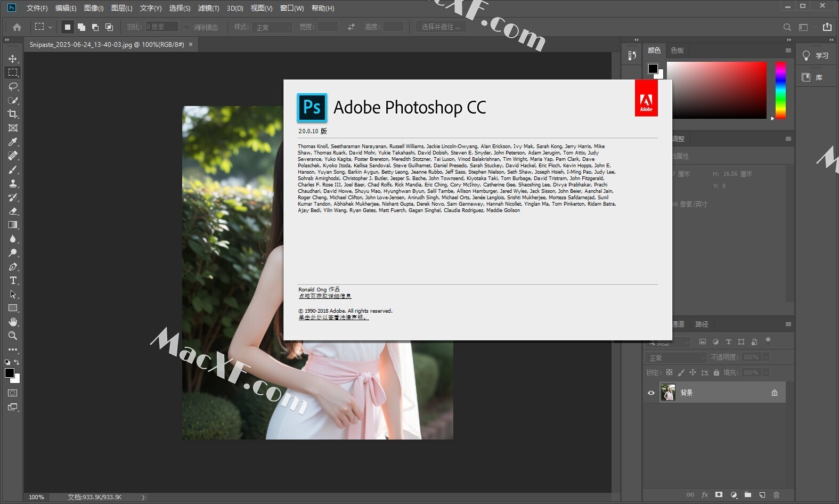Image resolution: width=839 pixels, height=504 pixels.
Task: Reset to default foreground and background colors
Action: [7, 362]
